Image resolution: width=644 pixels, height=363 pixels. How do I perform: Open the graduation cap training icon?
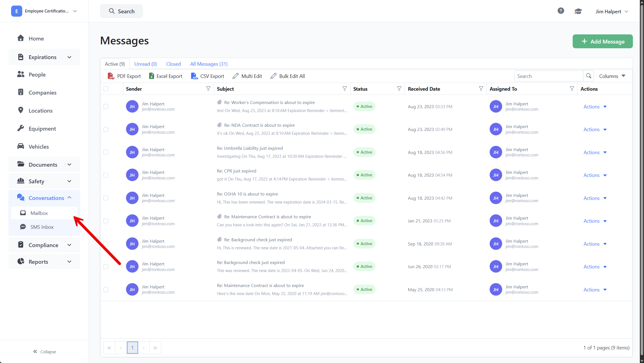tap(578, 11)
